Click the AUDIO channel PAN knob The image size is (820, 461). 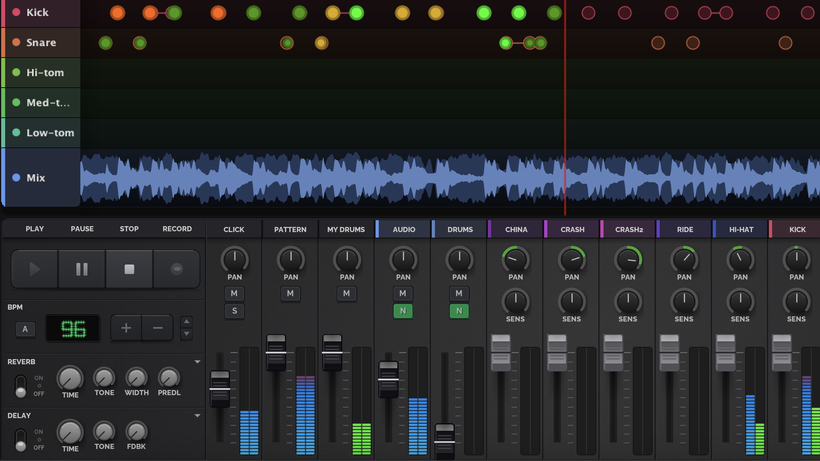(x=403, y=259)
